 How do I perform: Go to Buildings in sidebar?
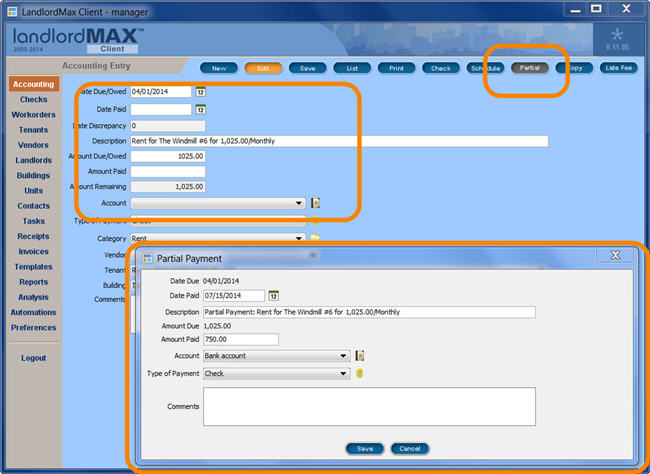tap(34, 175)
